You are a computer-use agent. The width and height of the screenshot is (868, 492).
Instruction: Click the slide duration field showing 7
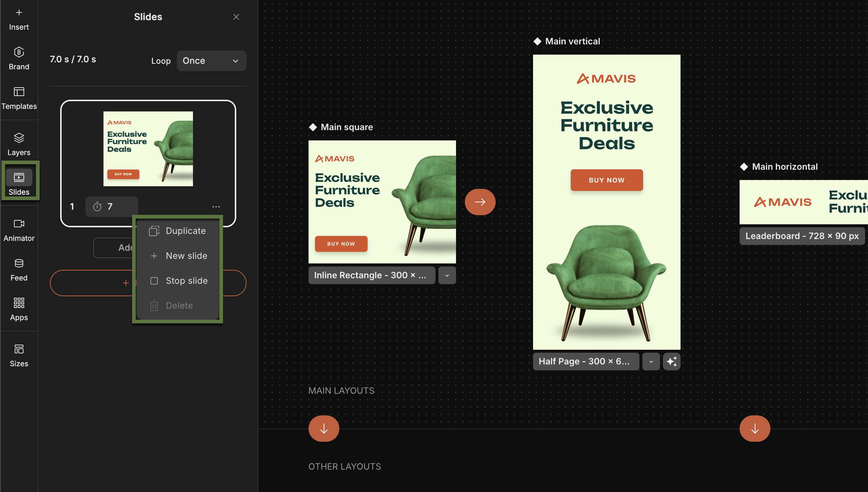click(112, 207)
